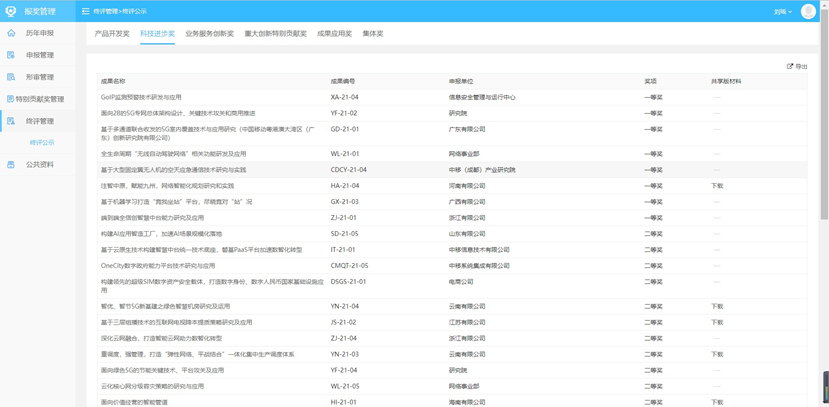The image size is (829, 407).
Task: Switch to the 成果应用奖 tab
Action: 334,33
